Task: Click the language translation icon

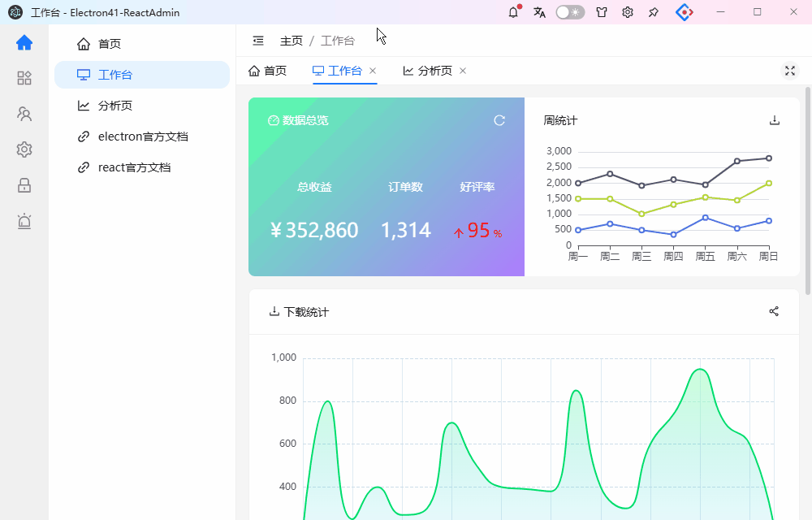Action: click(x=539, y=12)
